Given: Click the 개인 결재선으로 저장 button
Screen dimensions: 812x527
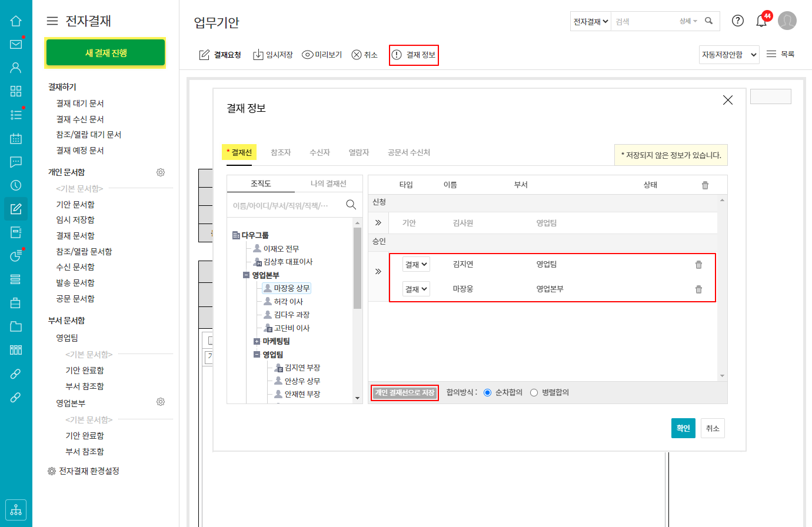Looking at the screenshot, I should coord(405,393).
